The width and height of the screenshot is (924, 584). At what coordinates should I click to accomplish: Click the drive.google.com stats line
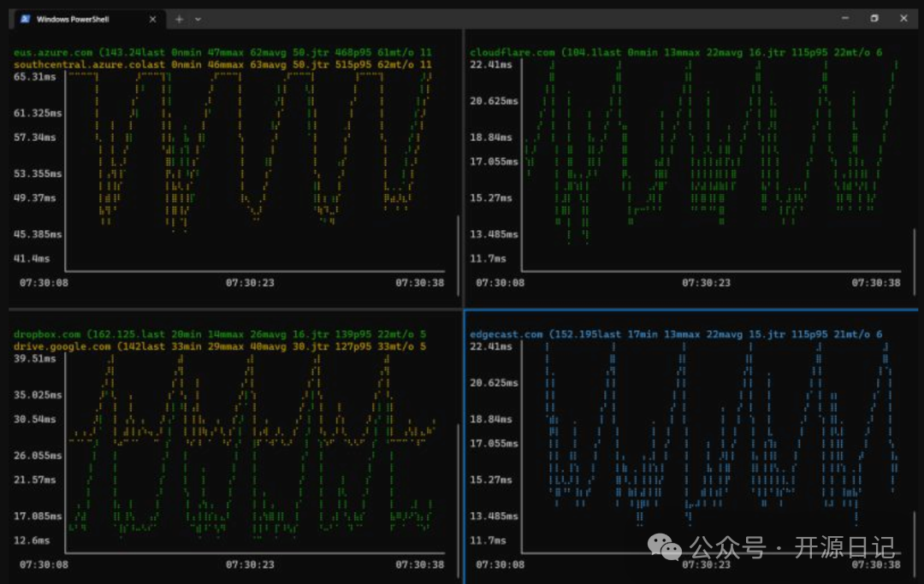click(x=220, y=346)
